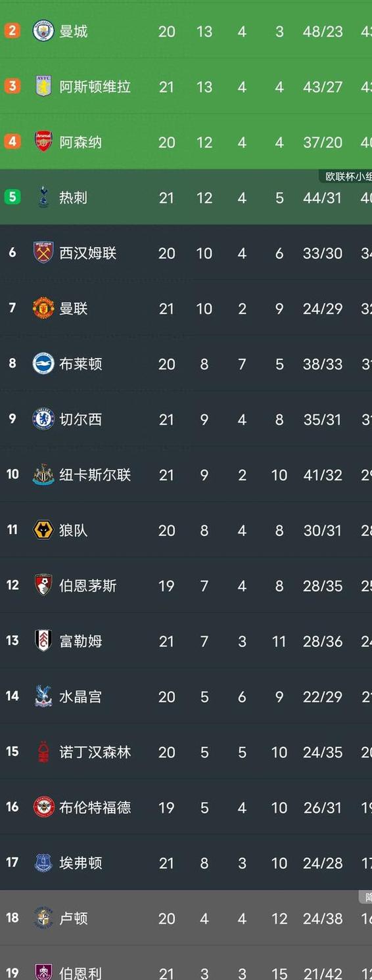This screenshot has height=980, width=372.
Task: Open team name 埃弗顿
Action: pos(81,862)
